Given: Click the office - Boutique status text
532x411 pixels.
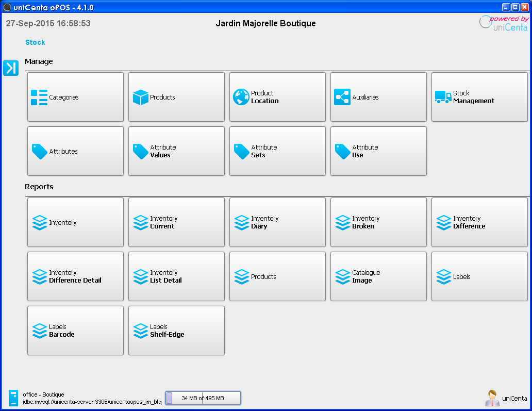Looking at the screenshot, I should (x=43, y=394).
